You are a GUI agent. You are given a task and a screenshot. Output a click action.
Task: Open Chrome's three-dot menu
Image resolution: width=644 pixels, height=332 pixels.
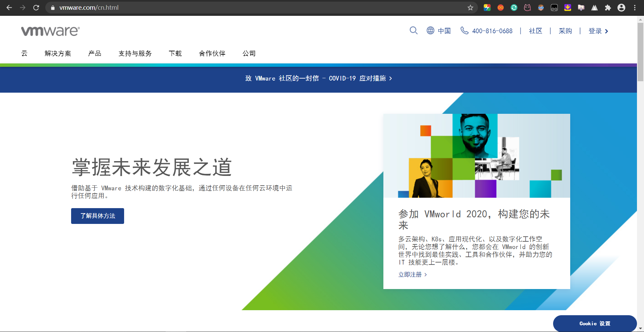[x=635, y=7]
